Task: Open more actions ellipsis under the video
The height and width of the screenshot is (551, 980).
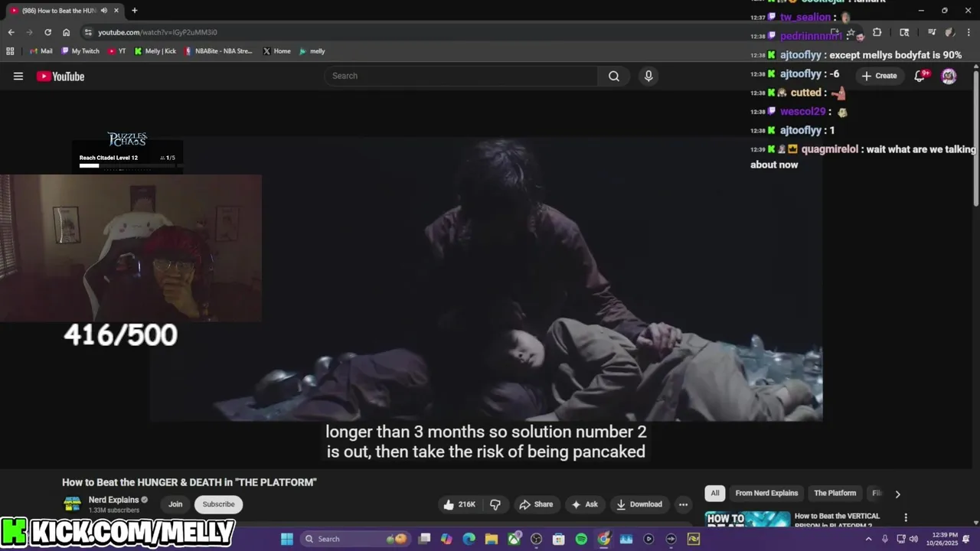Action: [x=683, y=504]
